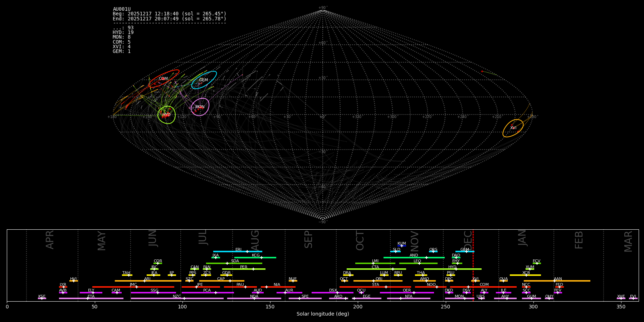Click the pink SPE shower bar
Viewport: 644px width, 322px height.
[305, 298]
